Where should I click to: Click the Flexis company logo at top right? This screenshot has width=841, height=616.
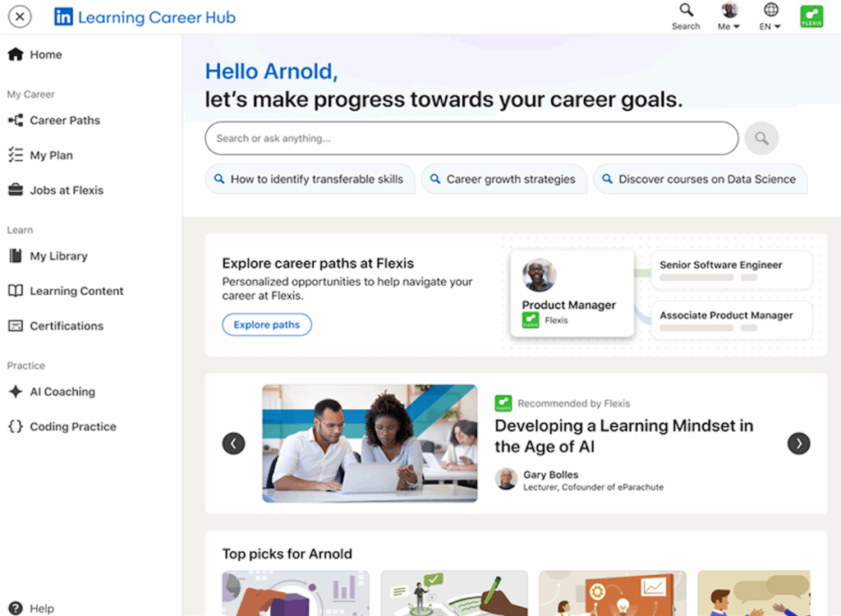[x=811, y=16]
